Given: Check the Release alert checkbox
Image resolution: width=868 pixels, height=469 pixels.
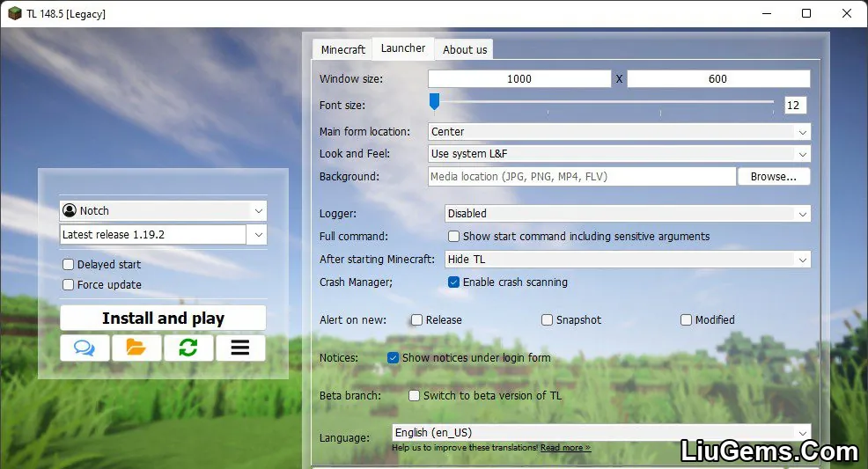Looking at the screenshot, I should (x=416, y=319).
